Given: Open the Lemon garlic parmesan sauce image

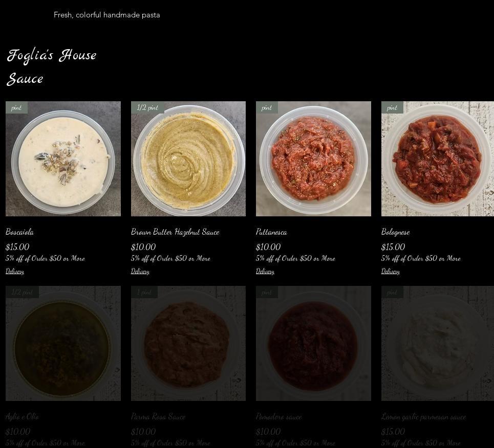Looking at the screenshot, I should tap(438, 343).
